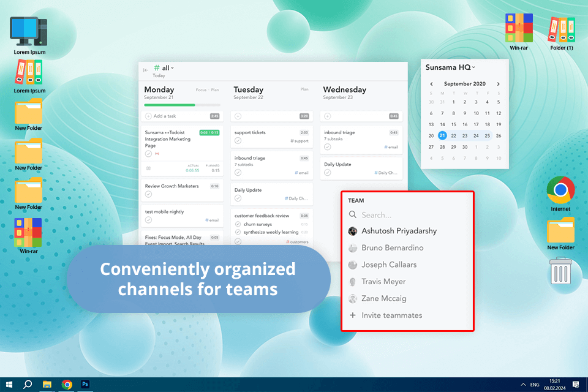The height and width of the screenshot is (392, 588).
Task: Click the magnifier icon in the Team search
Action: point(353,214)
